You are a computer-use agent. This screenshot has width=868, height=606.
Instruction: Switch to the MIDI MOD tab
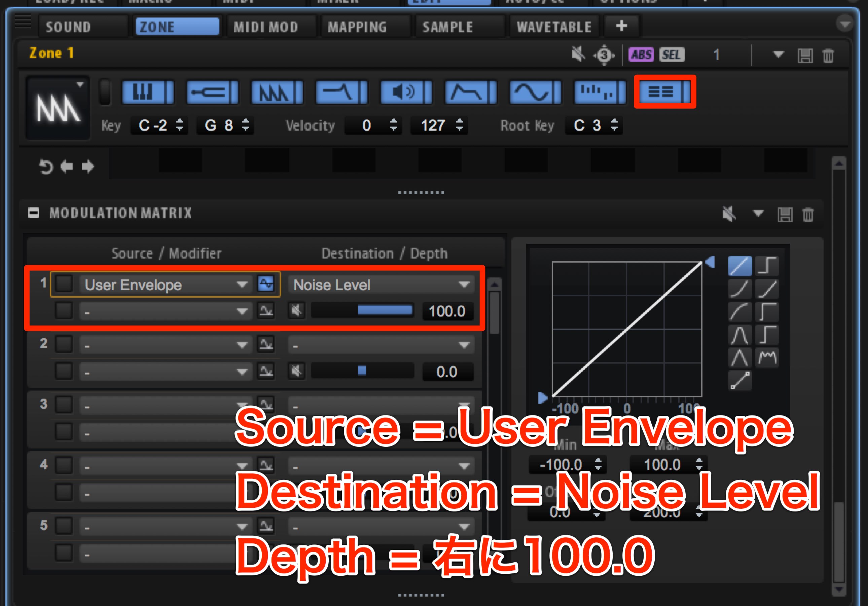click(x=272, y=27)
